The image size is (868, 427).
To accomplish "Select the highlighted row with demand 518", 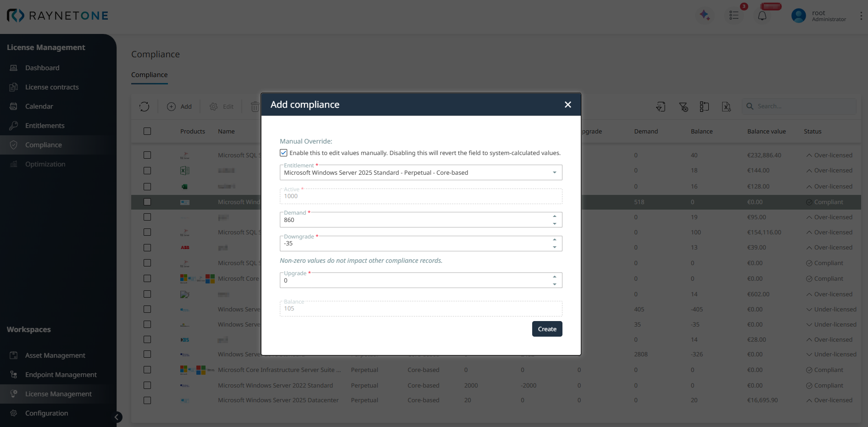I will (x=147, y=202).
